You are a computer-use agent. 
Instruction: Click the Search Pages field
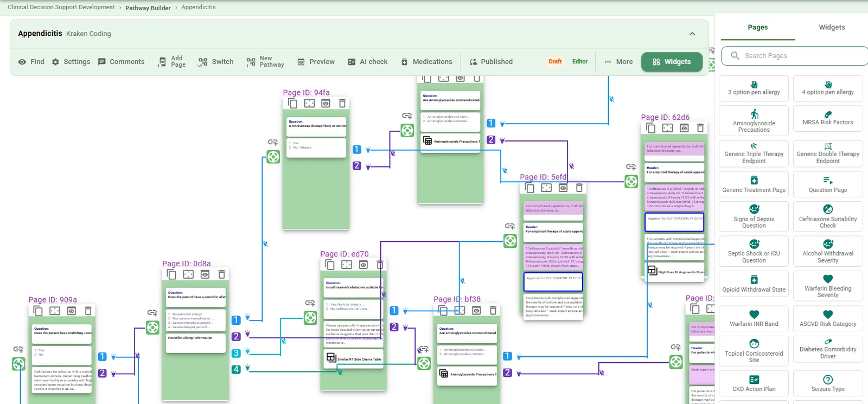[795, 56]
